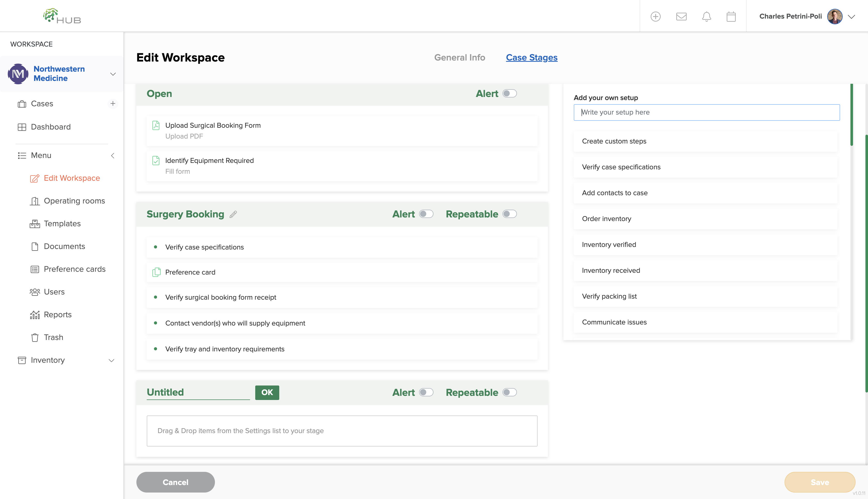This screenshot has width=868, height=499.
Task: Expand the Inventory section chevron
Action: click(x=111, y=360)
